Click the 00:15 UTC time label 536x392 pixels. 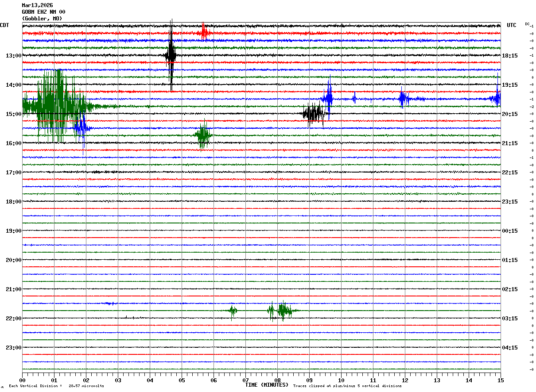510,231
